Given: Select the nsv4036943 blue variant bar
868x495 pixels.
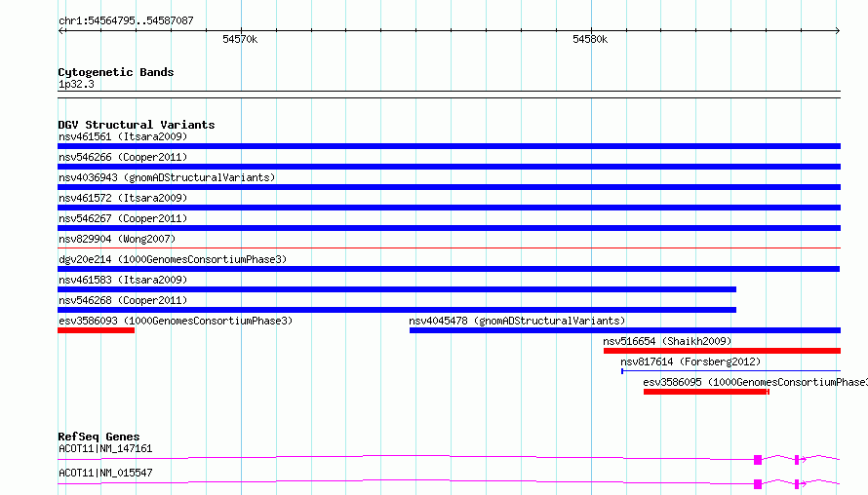Looking at the screenshot, I should coord(449,187).
